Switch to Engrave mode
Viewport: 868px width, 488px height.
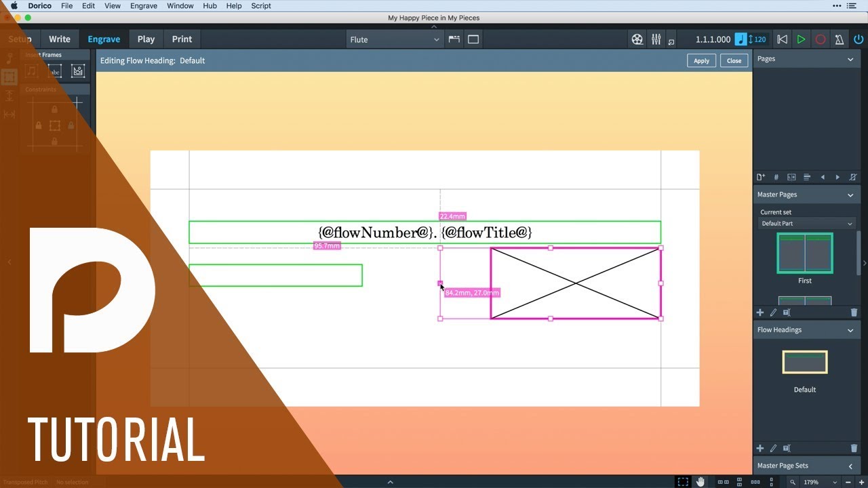pos(104,39)
